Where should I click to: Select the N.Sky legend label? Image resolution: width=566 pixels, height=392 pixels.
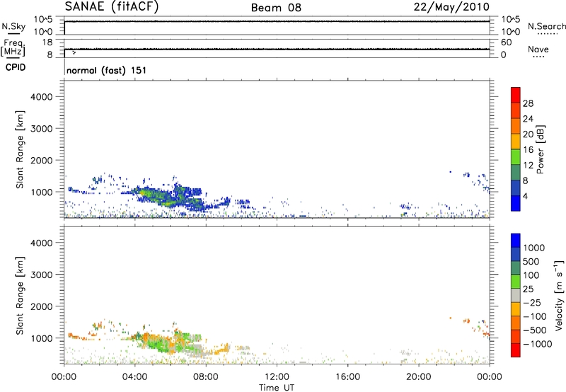pos(13,26)
